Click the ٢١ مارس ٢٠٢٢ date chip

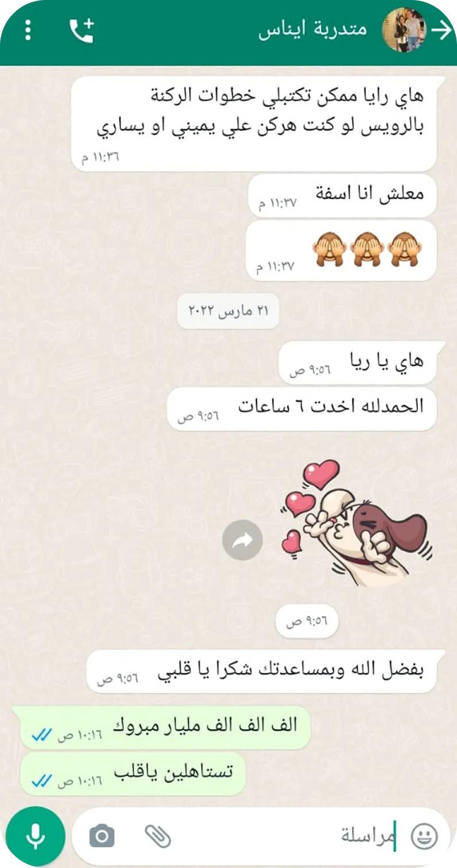[228, 311]
